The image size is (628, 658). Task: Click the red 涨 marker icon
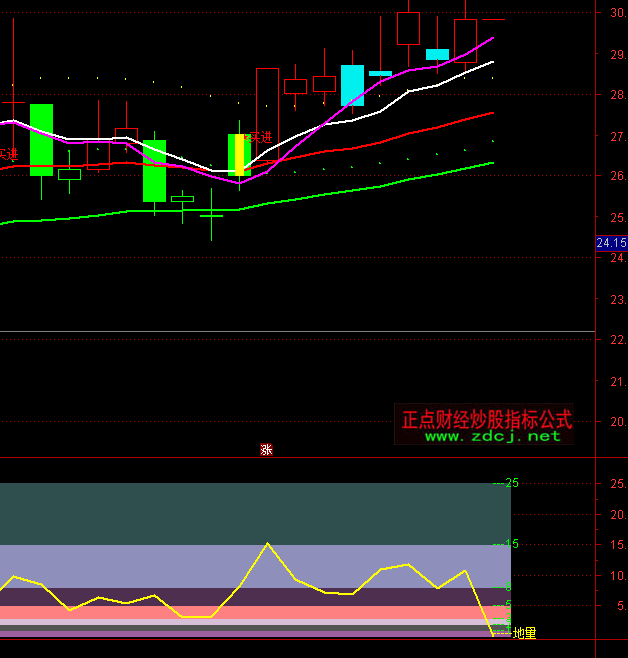click(266, 450)
